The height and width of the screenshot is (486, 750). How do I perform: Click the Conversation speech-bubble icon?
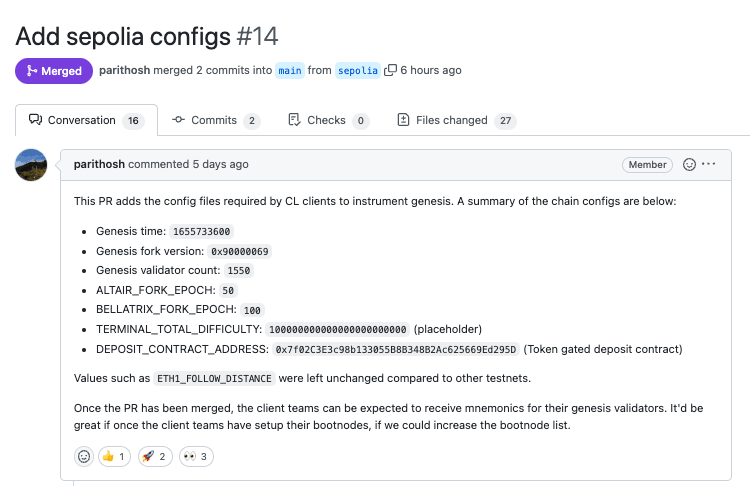[x=35, y=120]
